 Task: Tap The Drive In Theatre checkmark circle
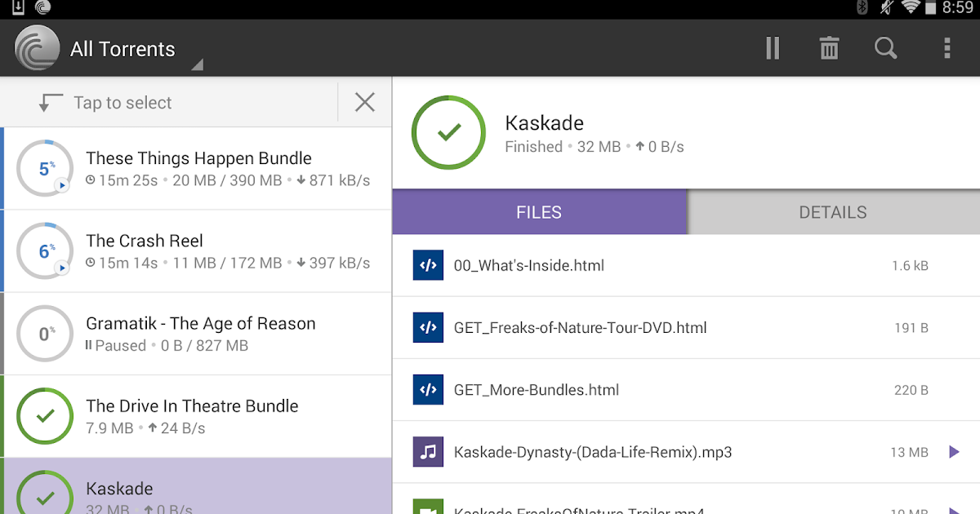pyautogui.click(x=45, y=416)
